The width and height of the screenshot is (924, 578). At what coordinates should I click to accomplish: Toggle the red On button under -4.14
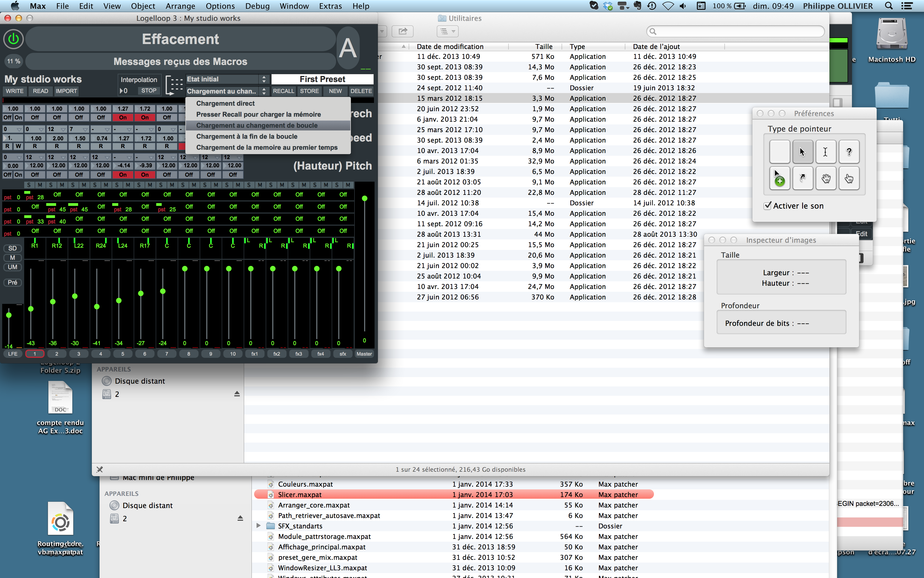[123, 175]
